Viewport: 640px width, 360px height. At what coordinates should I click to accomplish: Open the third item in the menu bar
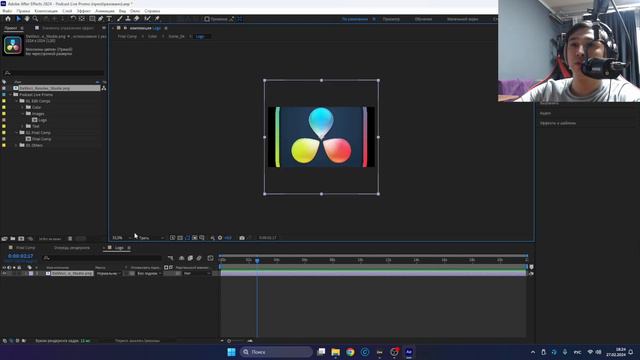[46, 11]
